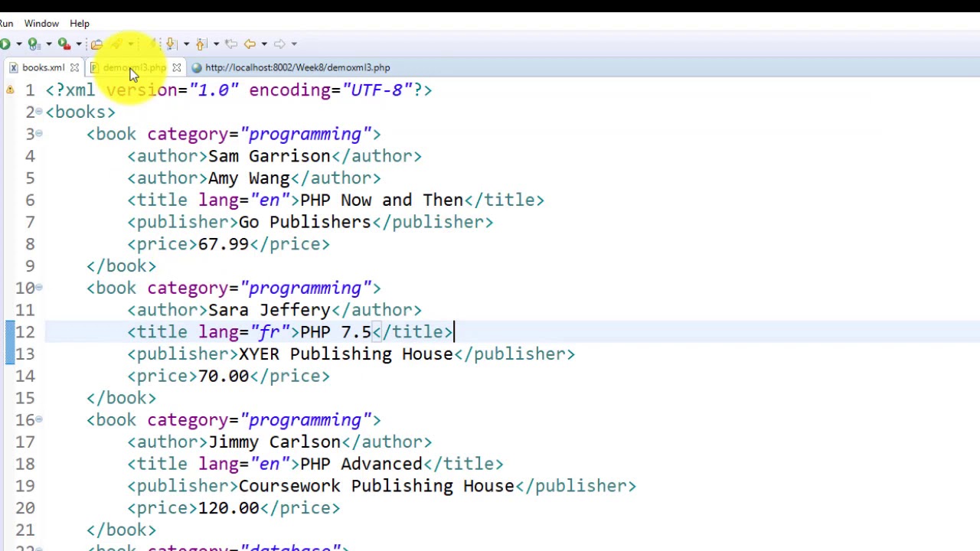This screenshot has height=551, width=980.
Task: Click title text PHP 7.5
Action: (x=335, y=332)
